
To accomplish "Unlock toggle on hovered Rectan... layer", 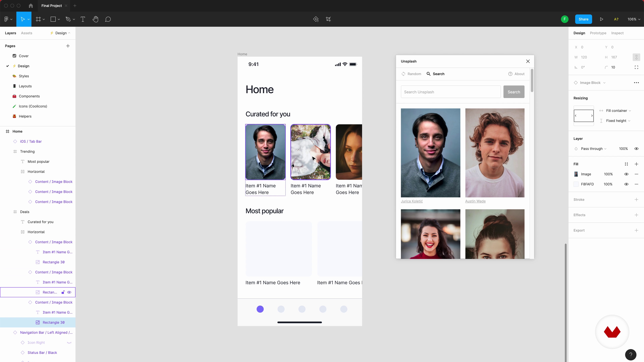I will coord(63,292).
